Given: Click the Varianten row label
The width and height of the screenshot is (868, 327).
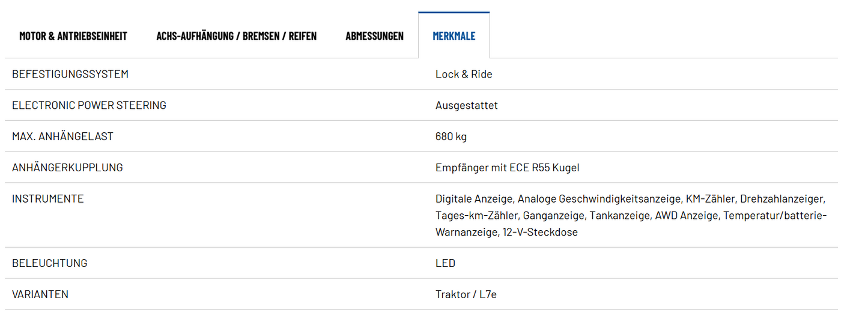Looking at the screenshot, I should click(40, 295).
